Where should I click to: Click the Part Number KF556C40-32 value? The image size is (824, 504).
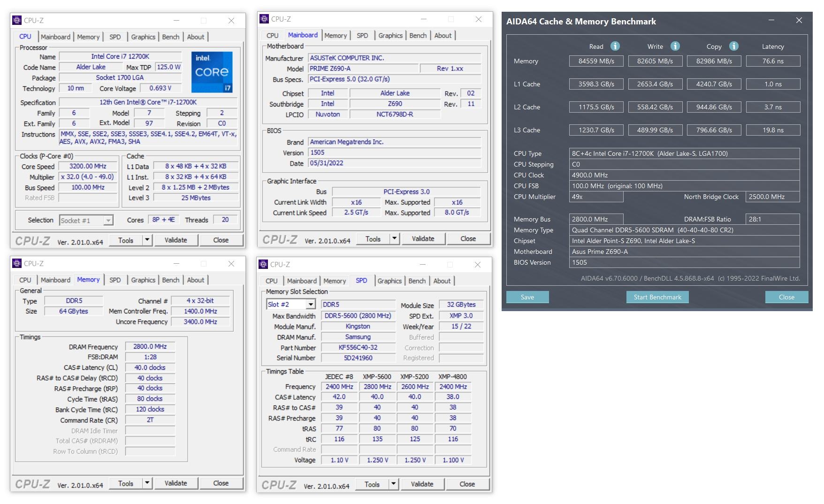point(358,347)
